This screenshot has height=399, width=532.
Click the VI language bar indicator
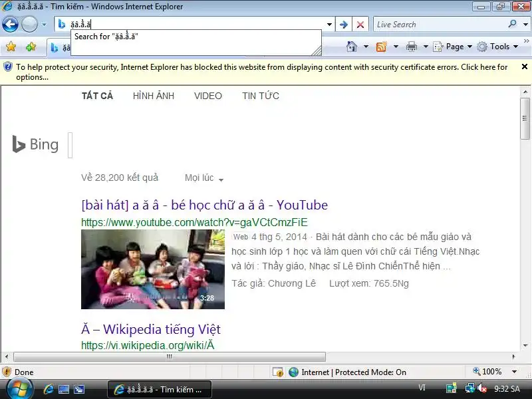422,388
